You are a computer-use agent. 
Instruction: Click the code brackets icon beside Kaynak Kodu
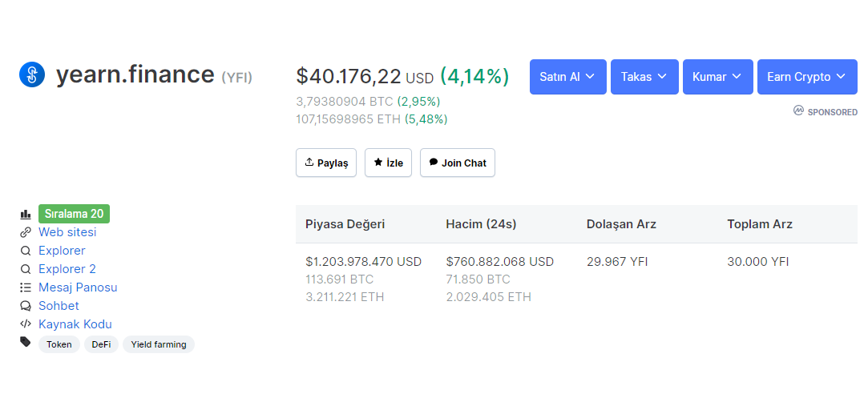pos(25,324)
